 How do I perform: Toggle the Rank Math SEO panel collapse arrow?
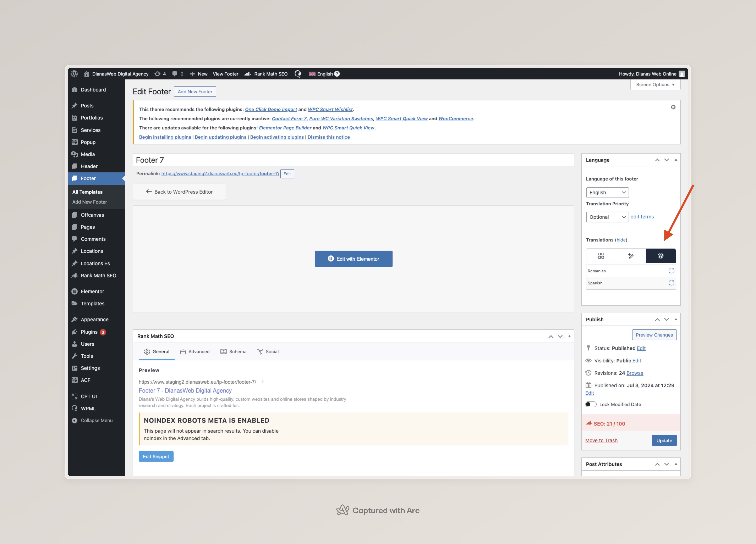coord(569,336)
